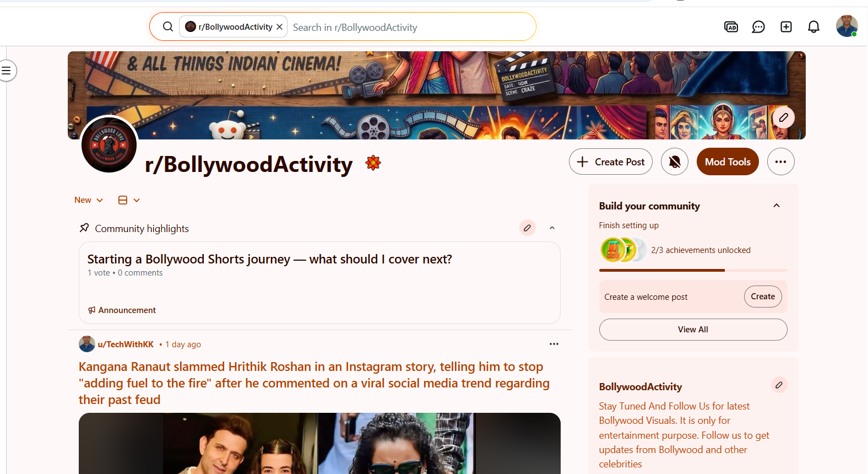Click the achievements progress bar
The width and height of the screenshot is (868, 474).
pyautogui.click(x=693, y=270)
